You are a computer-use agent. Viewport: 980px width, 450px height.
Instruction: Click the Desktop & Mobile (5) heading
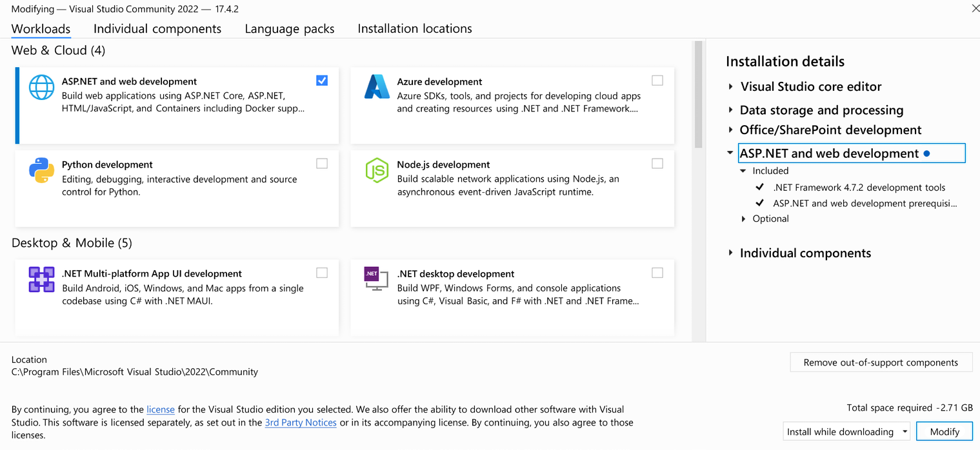tap(72, 243)
